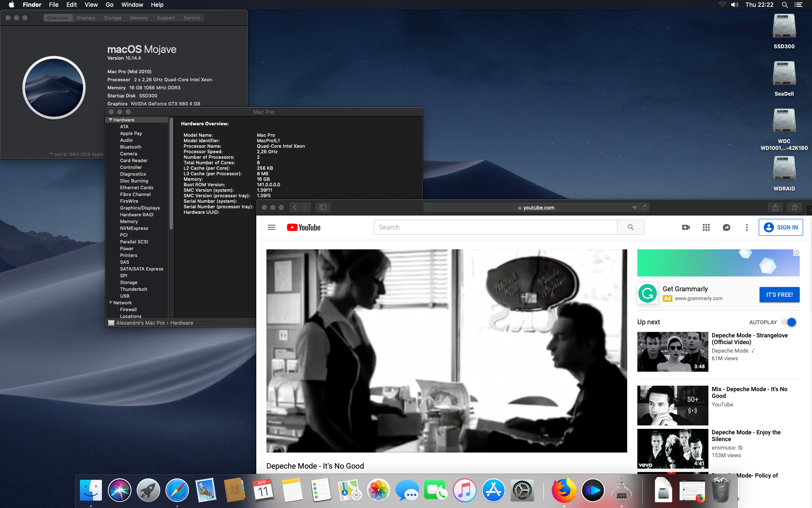812x508 pixels.
Task: Click Safari forward navigation arrow
Action: [305, 207]
